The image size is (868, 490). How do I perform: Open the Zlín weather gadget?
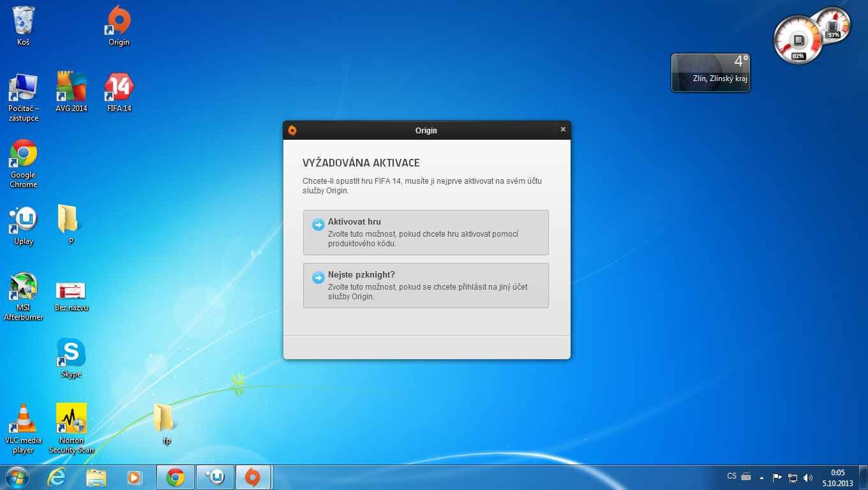pyautogui.click(x=710, y=72)
